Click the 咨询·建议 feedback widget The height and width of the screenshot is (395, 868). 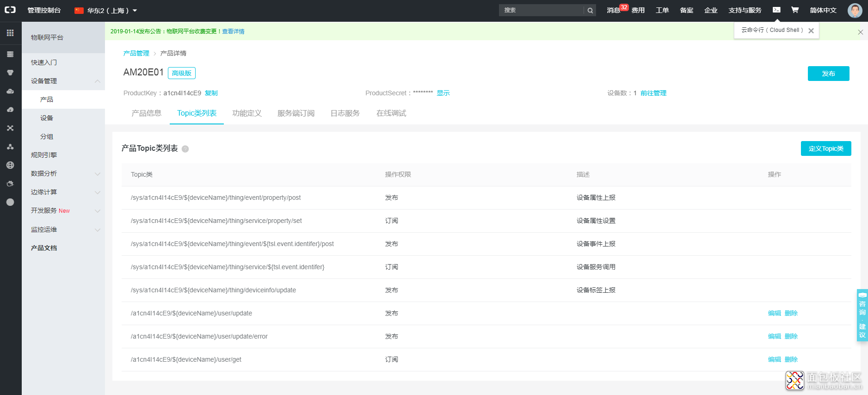click(862, 315)
